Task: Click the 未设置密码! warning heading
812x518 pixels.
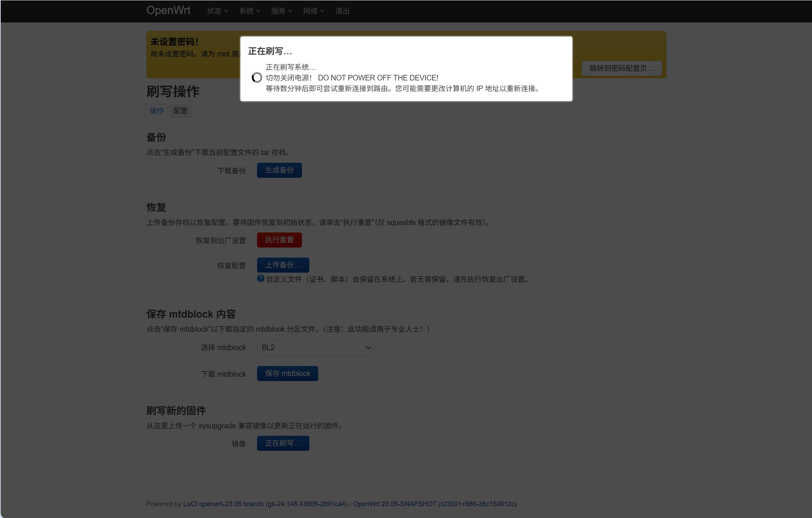Action: click(174, 42)
